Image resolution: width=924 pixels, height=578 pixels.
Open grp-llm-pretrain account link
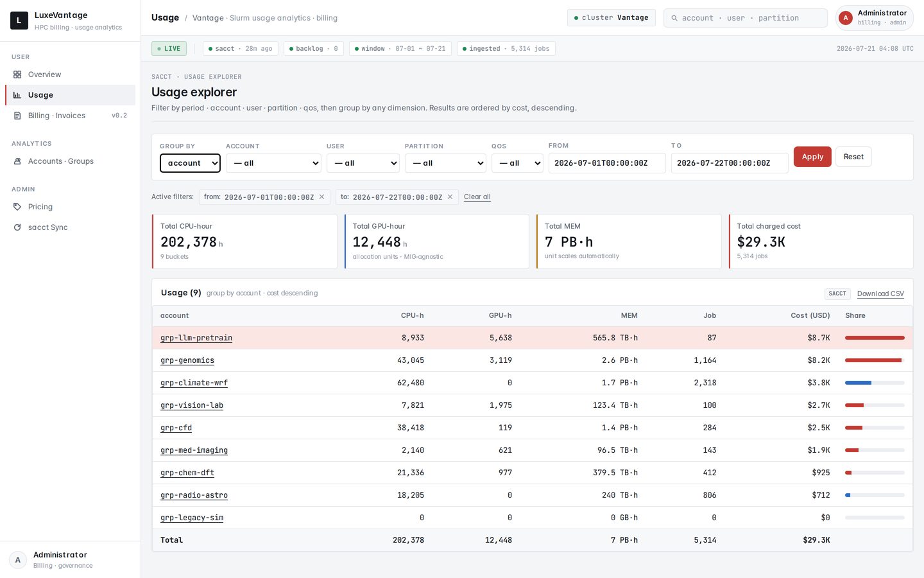(196, 338)
